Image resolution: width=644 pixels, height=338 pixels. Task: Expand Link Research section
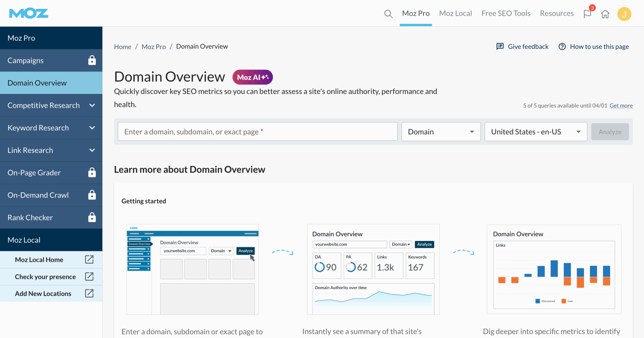[x=51, y=150]
